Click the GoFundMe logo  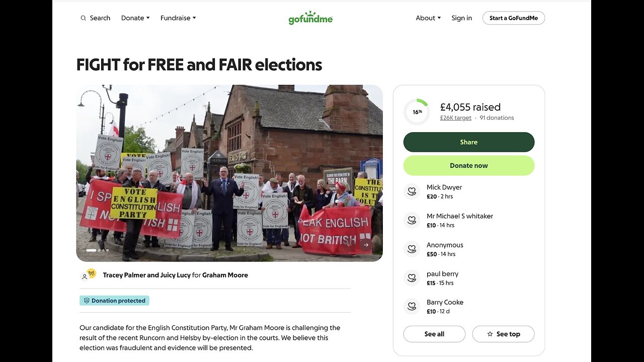click(x=310, y=18)
